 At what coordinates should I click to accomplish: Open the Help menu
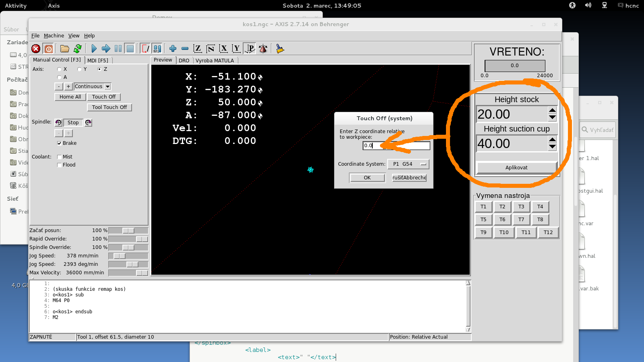tap(89, 36)
